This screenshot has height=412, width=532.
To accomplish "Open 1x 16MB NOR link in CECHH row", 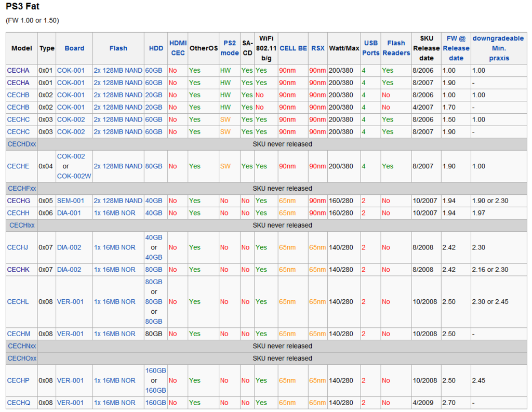I will point(115,213).
